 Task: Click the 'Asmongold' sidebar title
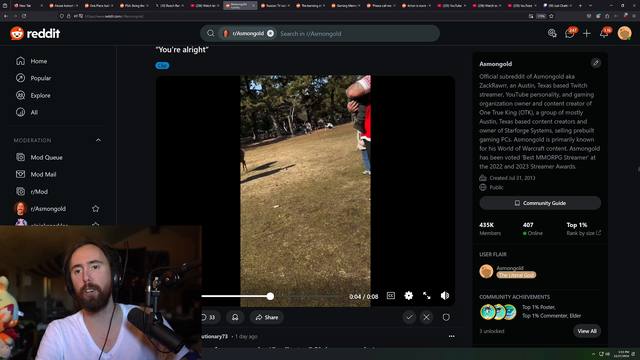pos(496,64)
